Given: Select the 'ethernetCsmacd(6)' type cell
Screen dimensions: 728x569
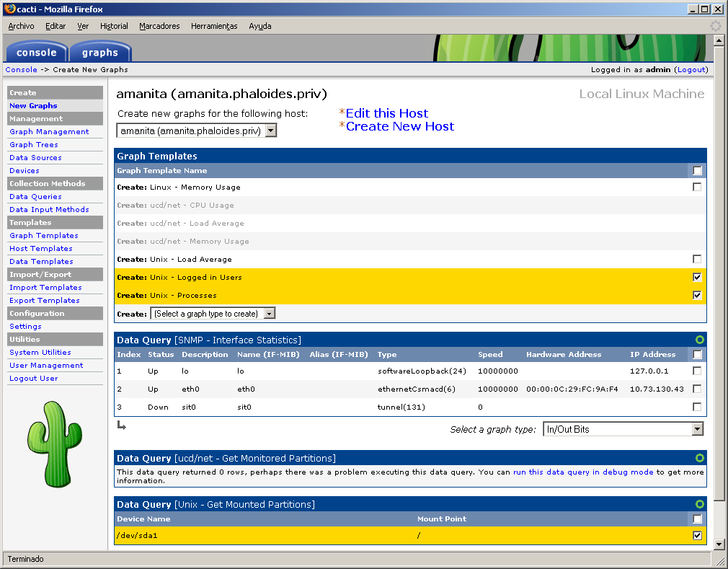Looking at the screenshot, I should tap(417, 389).
